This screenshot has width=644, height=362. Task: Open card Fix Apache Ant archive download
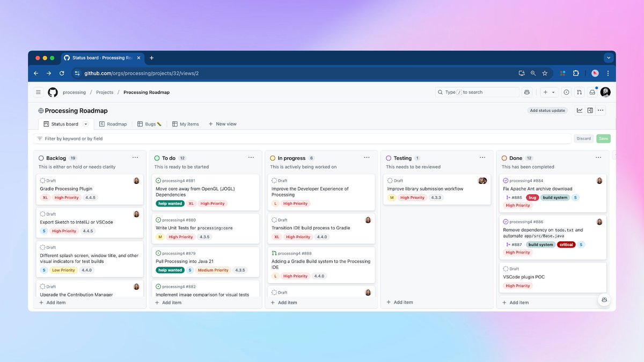pyautogui.click(x=538, y=189)
